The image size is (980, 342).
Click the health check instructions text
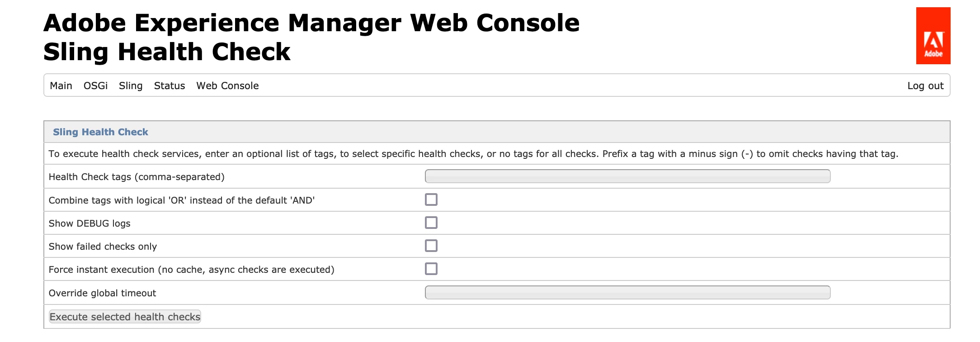click(473, 154)
